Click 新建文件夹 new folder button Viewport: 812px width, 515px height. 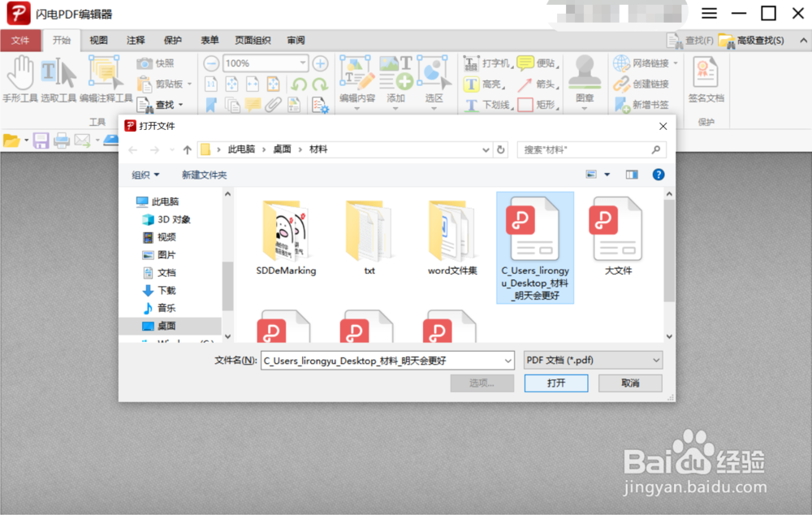click(x=204, y=175)
